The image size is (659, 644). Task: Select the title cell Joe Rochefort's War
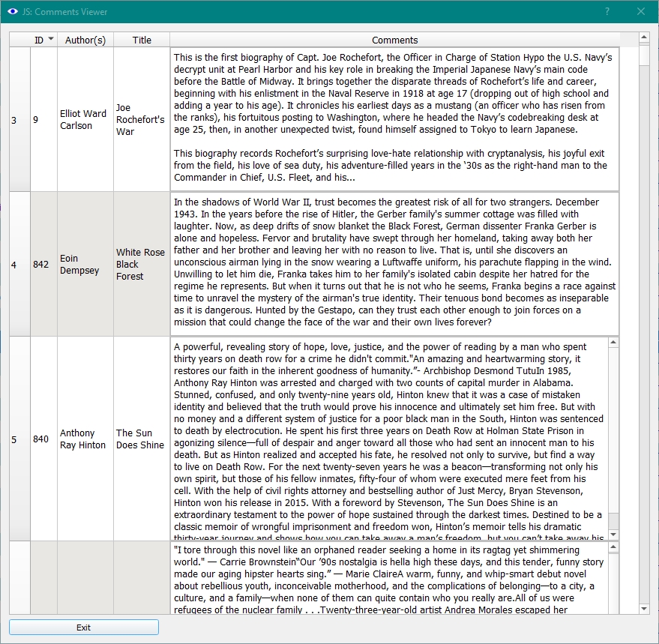[142, 120]
